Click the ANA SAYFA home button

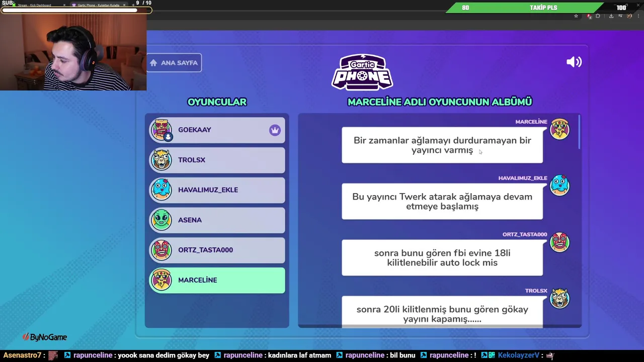pyautogui.click(x=174, y=63)
